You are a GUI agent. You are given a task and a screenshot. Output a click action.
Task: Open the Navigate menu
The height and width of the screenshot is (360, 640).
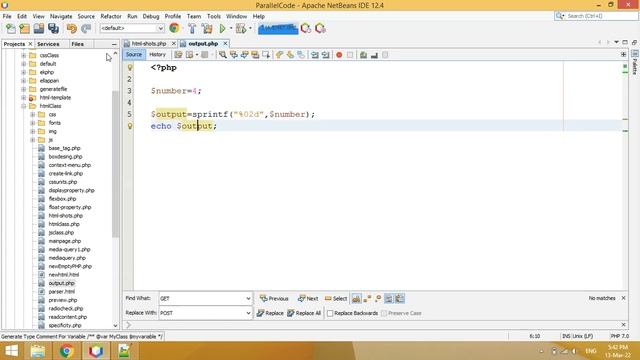61,16
